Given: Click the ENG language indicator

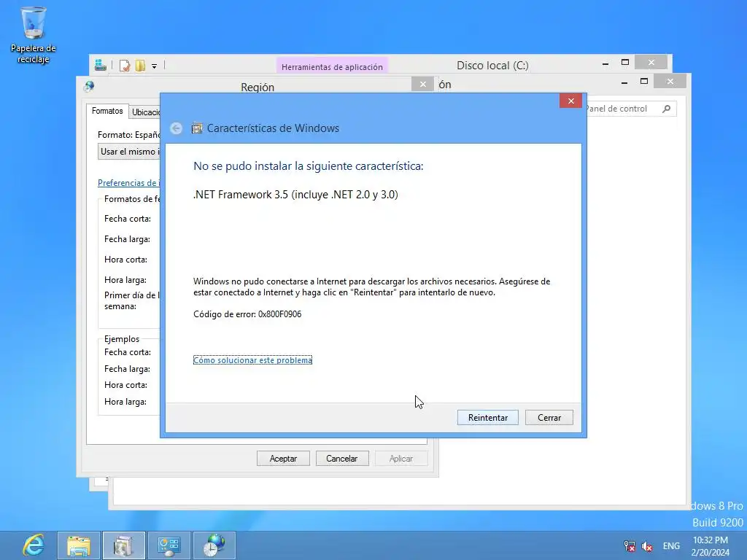Looking at the screenshot, I should coord(671,546).
